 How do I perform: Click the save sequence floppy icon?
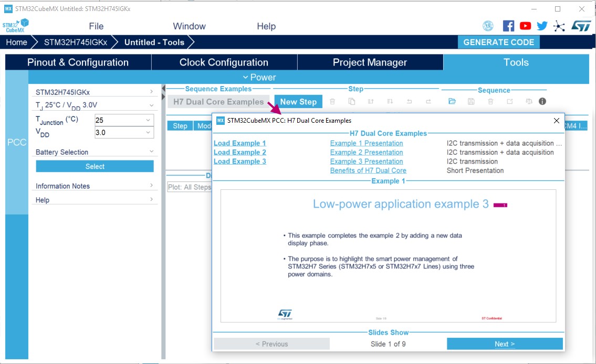[x=472, y=101]
